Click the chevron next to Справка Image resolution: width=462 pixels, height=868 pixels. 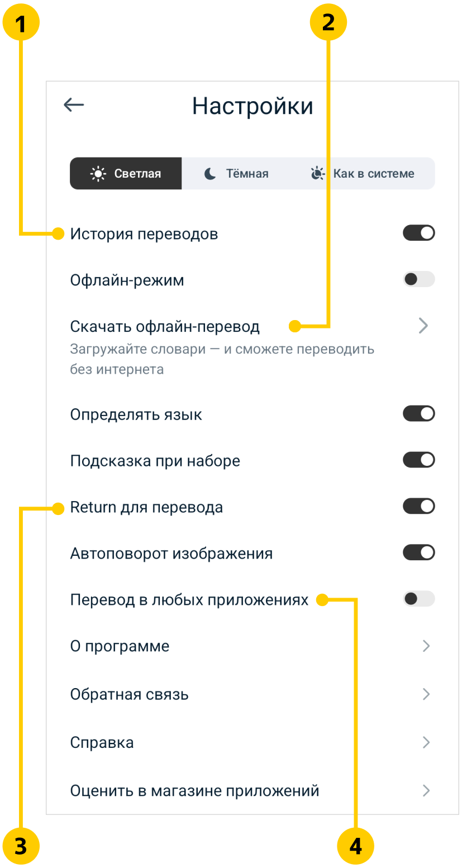426,742
